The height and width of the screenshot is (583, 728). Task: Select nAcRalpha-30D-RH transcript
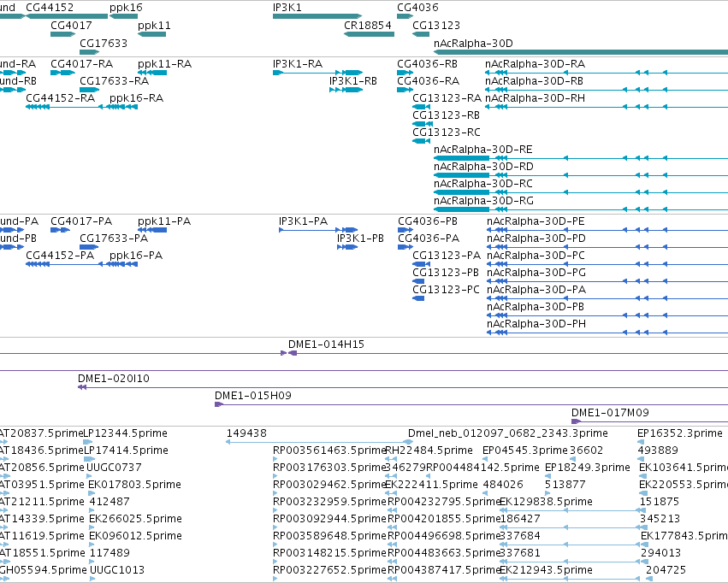607,107
